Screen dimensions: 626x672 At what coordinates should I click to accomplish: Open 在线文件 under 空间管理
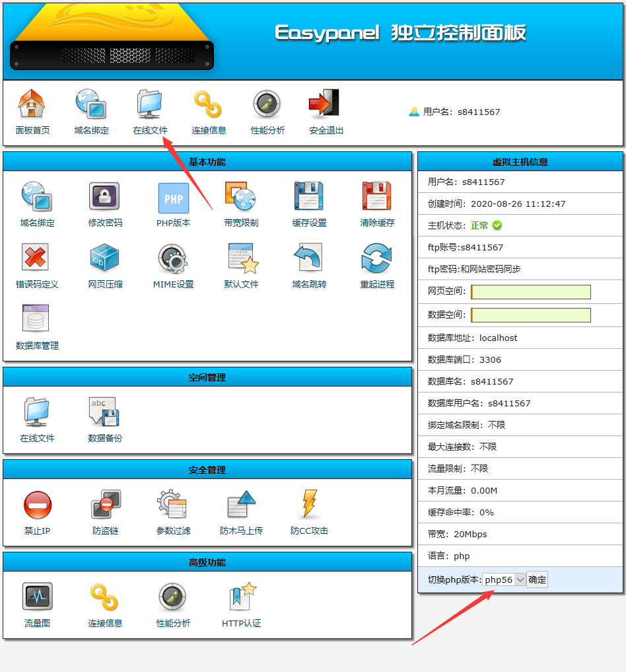pos(37,412)
